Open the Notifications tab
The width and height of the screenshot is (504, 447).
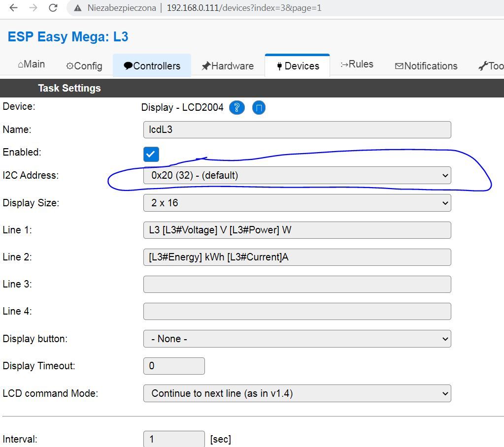426,66
